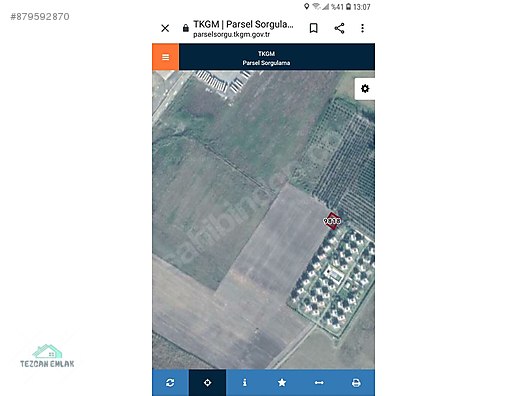Tap the location icon in status bar
This screenshot has height=396, width=528.
tap(306, 6)
